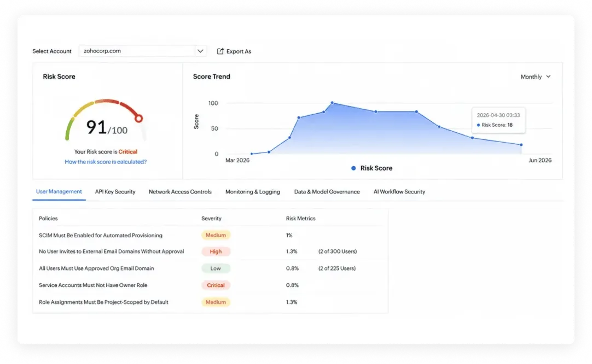592x364 pixels.
Task: Click '(2 of 300 Users)' metric detail
Action: [x=338, y=251]
